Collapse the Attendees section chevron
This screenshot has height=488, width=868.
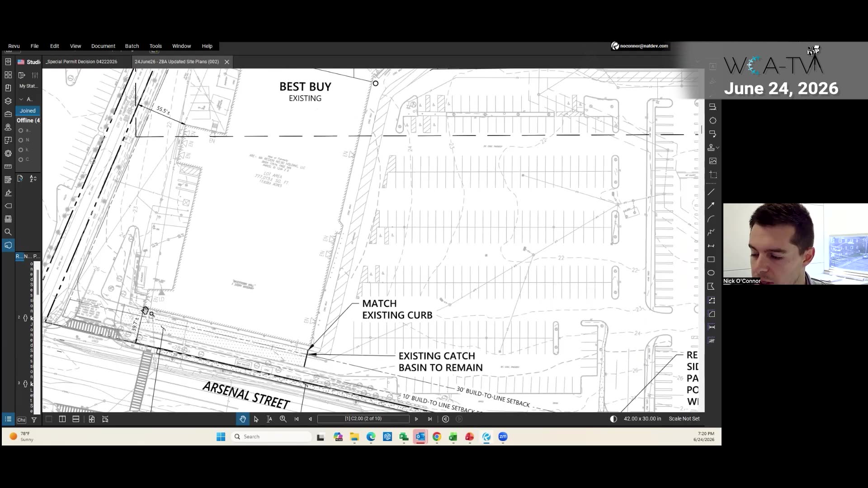click(21, 99)
